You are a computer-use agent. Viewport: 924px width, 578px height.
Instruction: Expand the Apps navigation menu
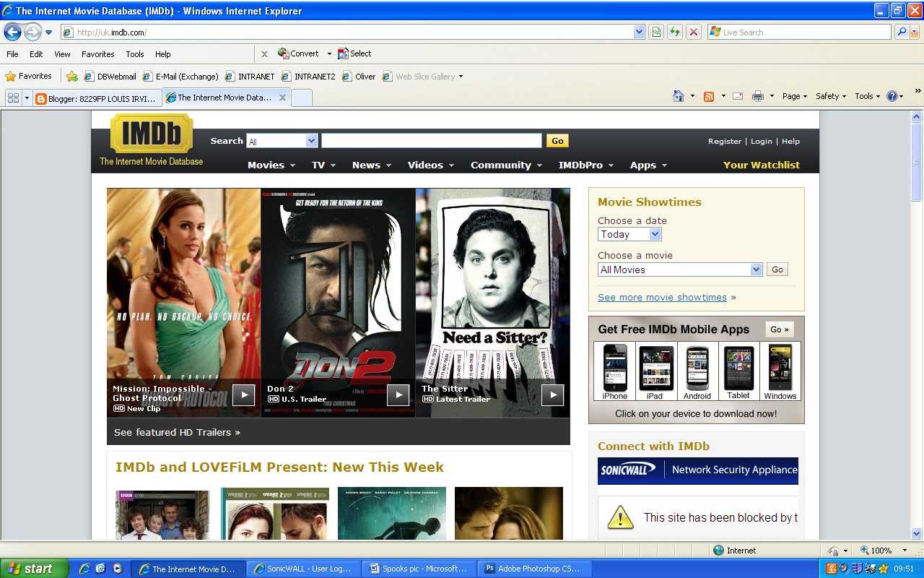click(648, 165)
